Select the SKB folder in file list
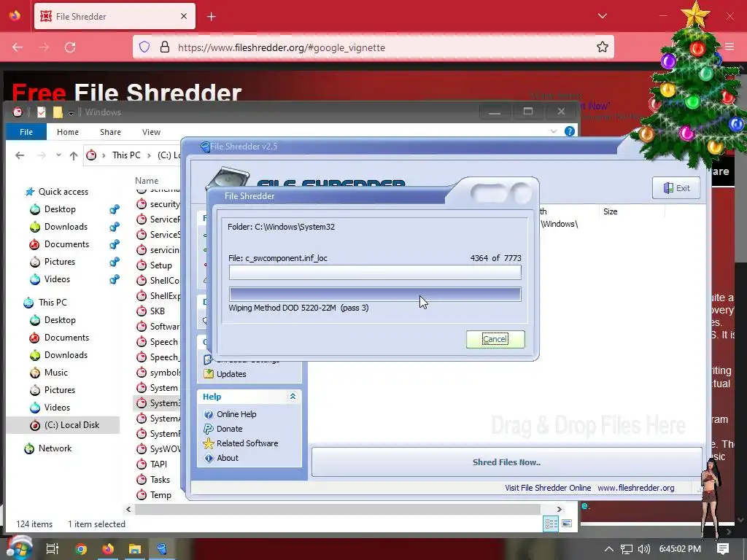The width and height of the screenshot is (747, 560). (x=158, y=311)
